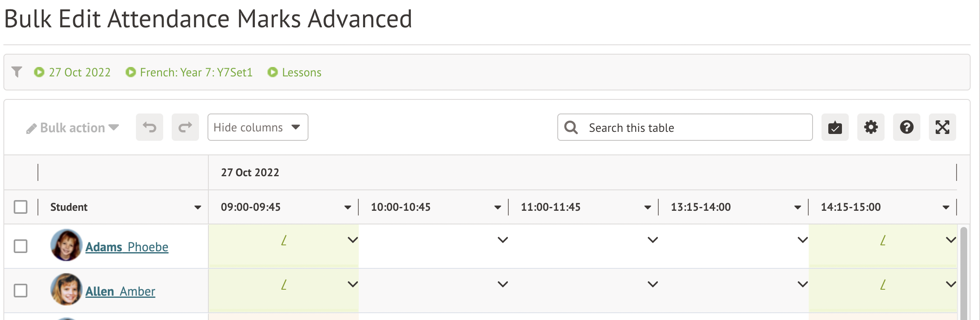Image resolution: width=980 pixels, height=320 pixels.
Task: Tick the select-all students checkbox
Action: click(20, 207)
